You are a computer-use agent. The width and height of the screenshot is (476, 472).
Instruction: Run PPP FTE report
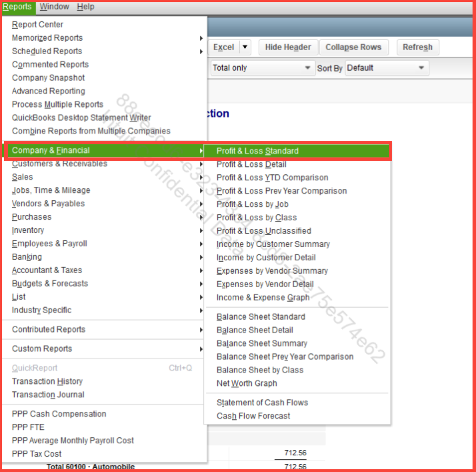coord(28,427)
